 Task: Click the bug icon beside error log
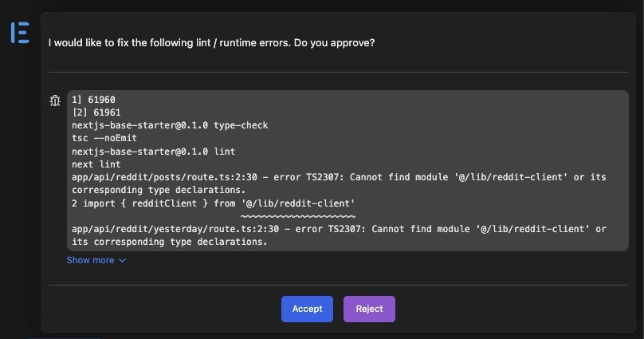(55, 101)
